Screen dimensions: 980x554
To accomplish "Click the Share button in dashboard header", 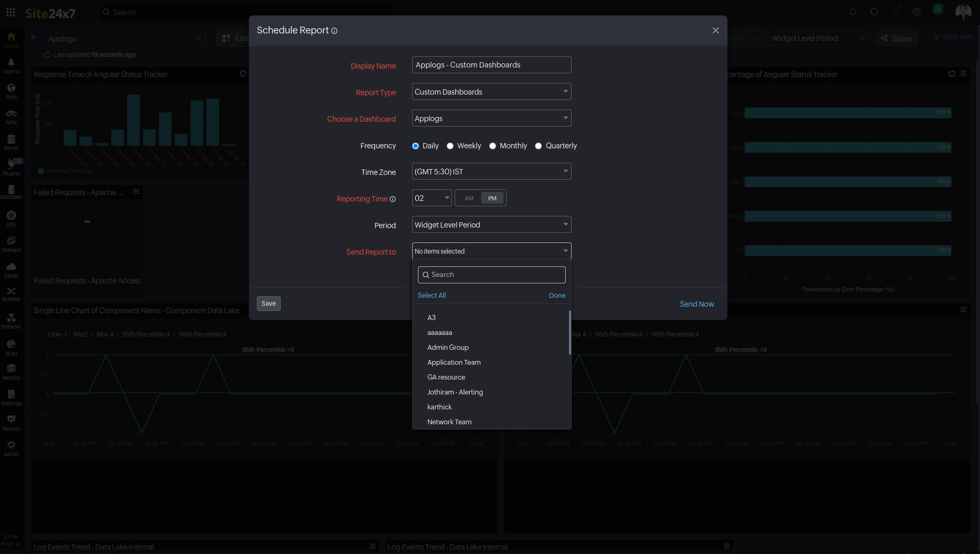I will pos(897,38).
